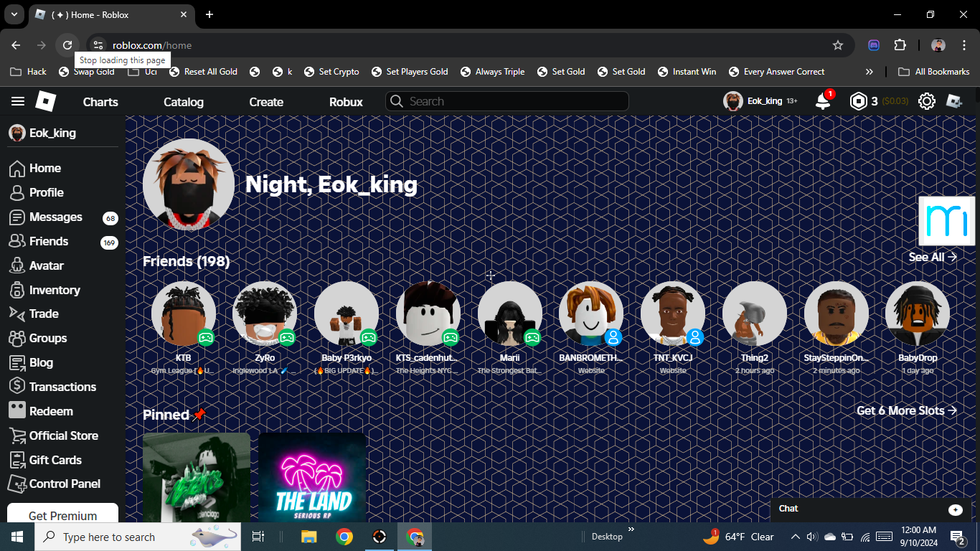Viewport: 980px width, 551px height.
Task: Open the tab search dropdown arrow
Action: point(14,14)
